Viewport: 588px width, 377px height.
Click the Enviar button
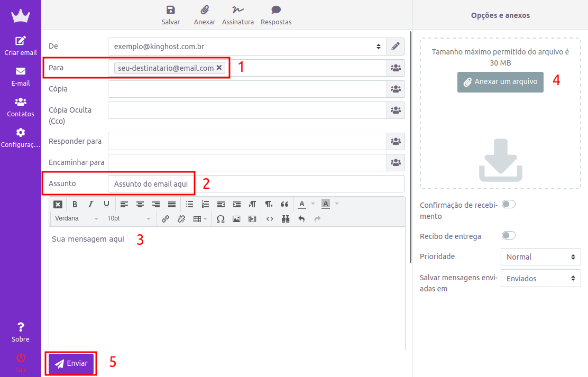(x=70, y=363)
